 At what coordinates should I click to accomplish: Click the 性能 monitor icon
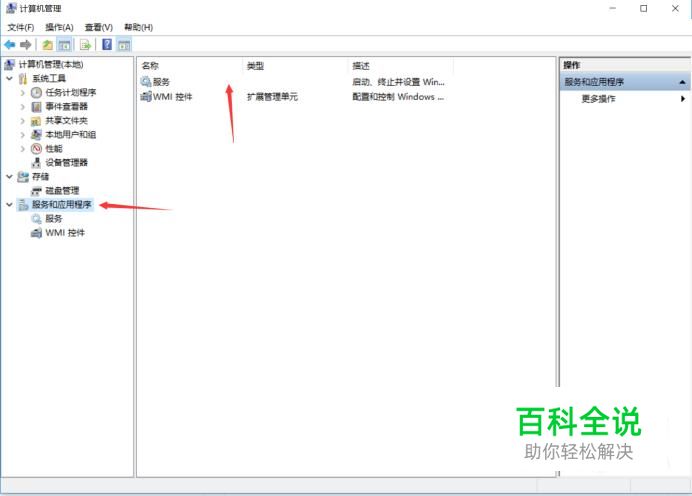(36, 149)
